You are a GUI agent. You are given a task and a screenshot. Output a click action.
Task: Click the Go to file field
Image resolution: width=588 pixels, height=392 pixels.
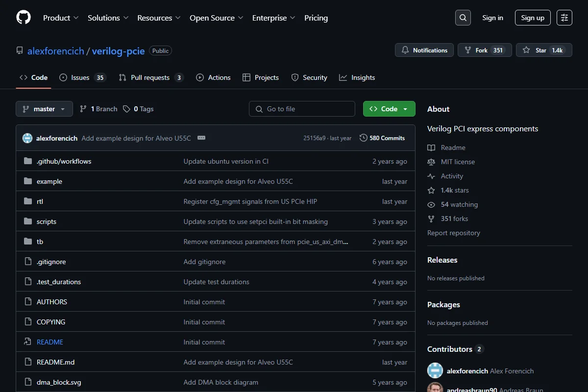point(302,109)
